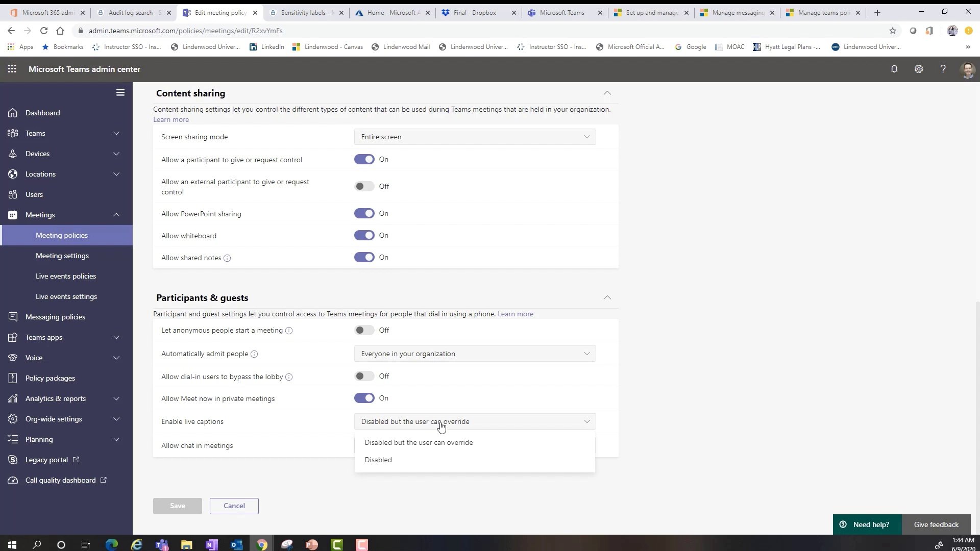Click the Need help button
This screenshot has height=551, width=980.
click(864, 524)
